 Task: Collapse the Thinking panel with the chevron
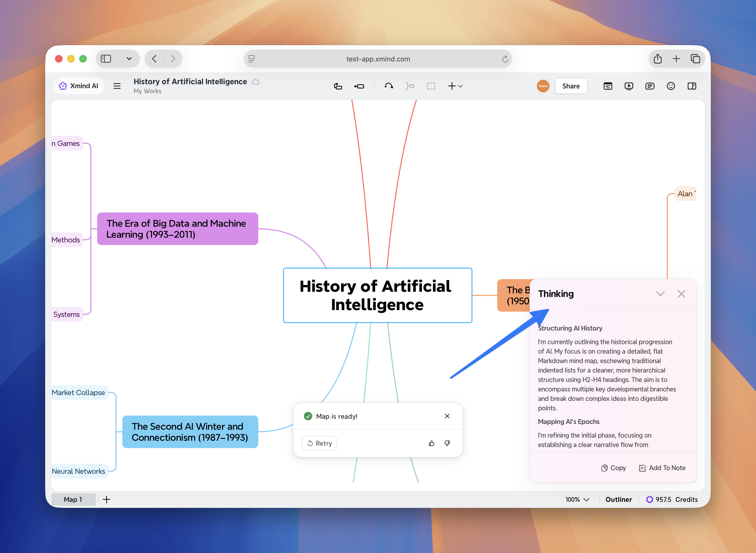660,294
